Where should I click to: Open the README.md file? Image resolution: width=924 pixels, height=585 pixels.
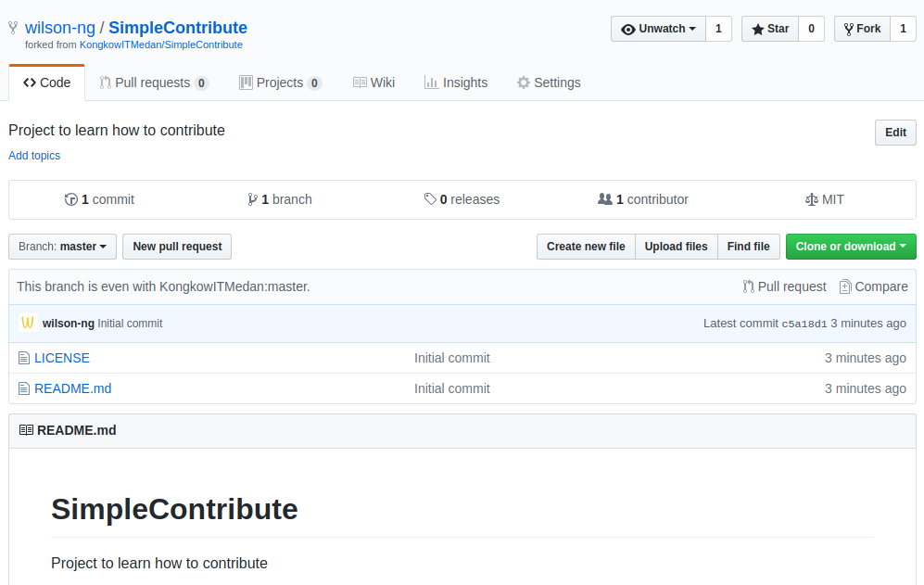(x=73, y=388)
